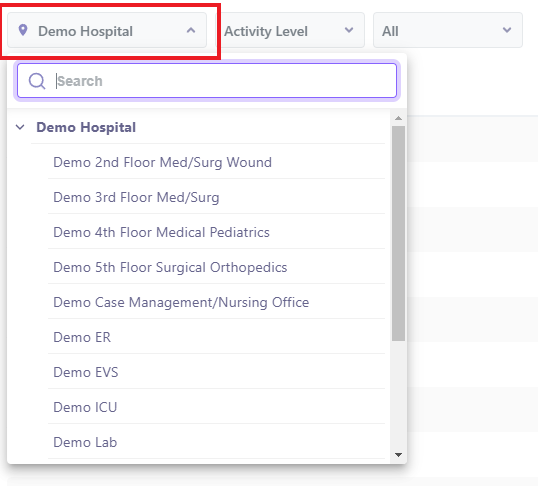Focus the Search input field

[207, 81]
